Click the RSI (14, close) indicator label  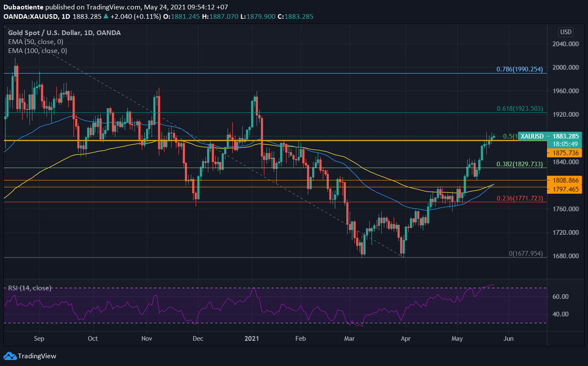coord(30,288)
